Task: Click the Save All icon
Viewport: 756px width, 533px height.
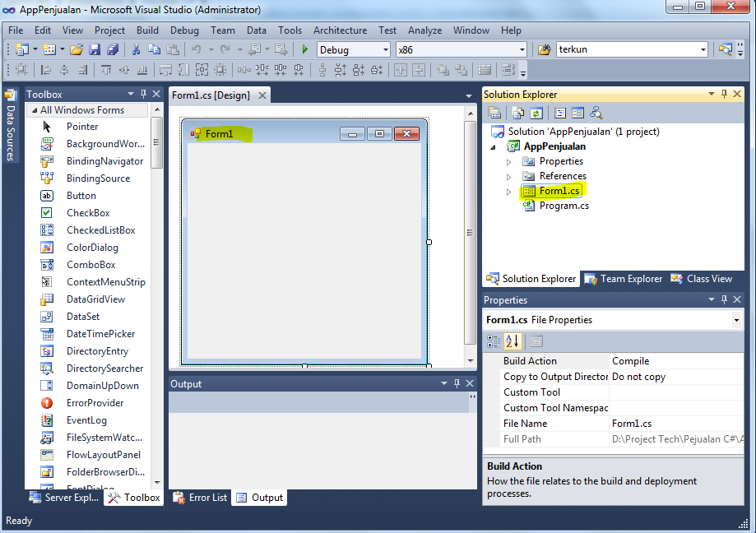Action: tap(113, 49)
